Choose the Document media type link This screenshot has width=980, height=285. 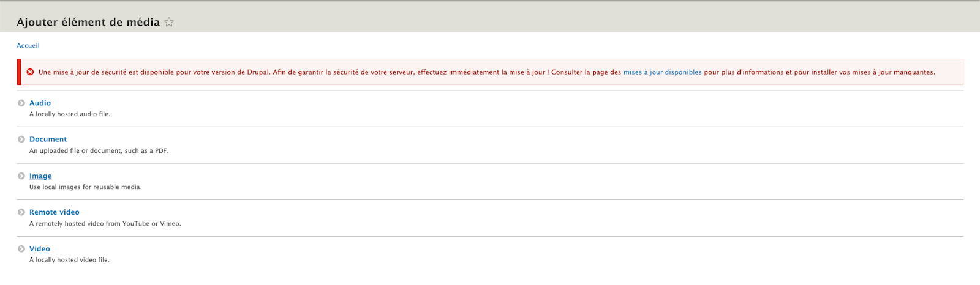(x=48, y=139)
